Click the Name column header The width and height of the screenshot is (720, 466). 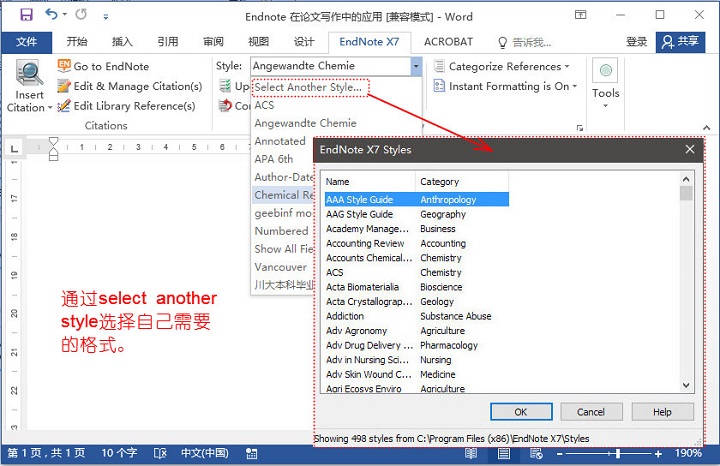click(x=369, y=182)
